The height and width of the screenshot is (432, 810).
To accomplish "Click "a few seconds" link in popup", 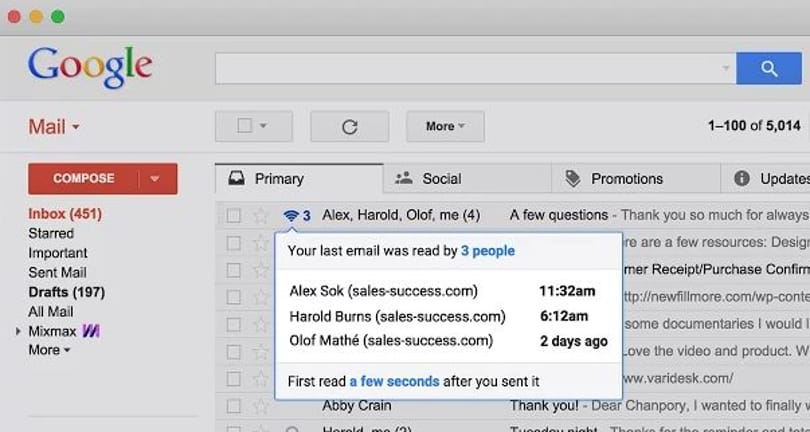I will point(395,381).
